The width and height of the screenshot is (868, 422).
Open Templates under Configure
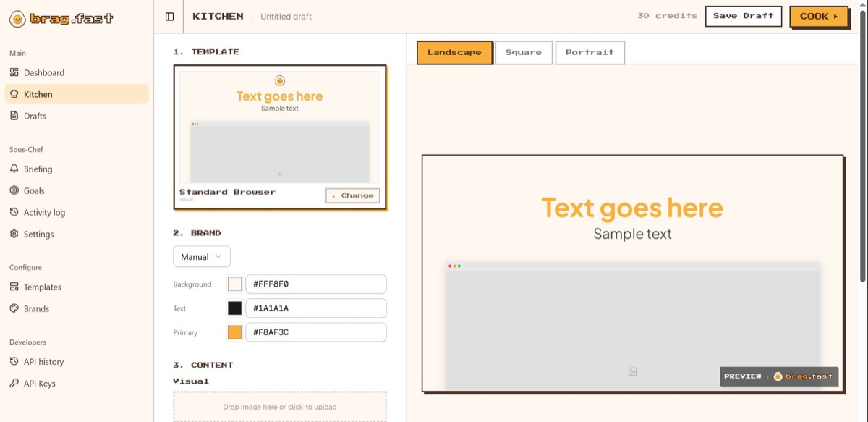[x=77, y=287]
